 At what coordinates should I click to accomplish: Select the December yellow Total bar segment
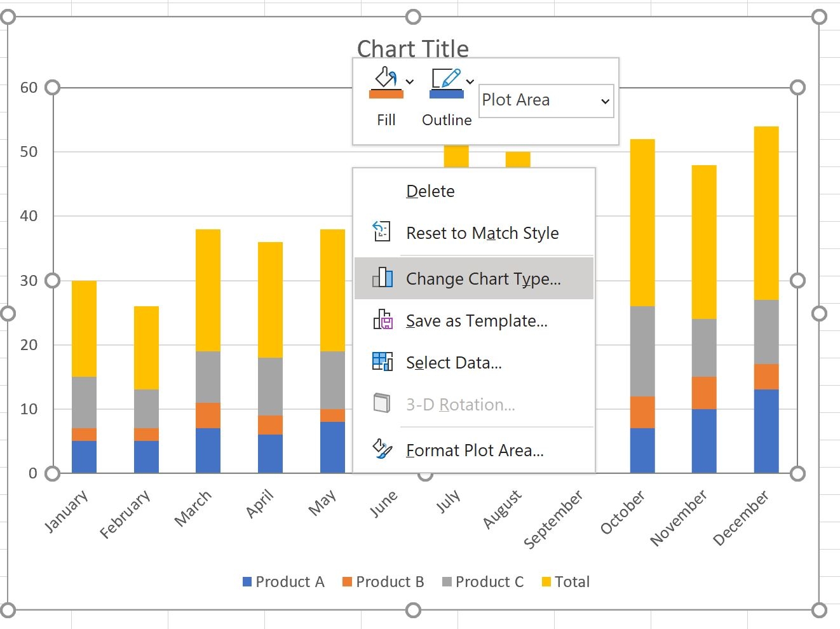tap(766, 213)
